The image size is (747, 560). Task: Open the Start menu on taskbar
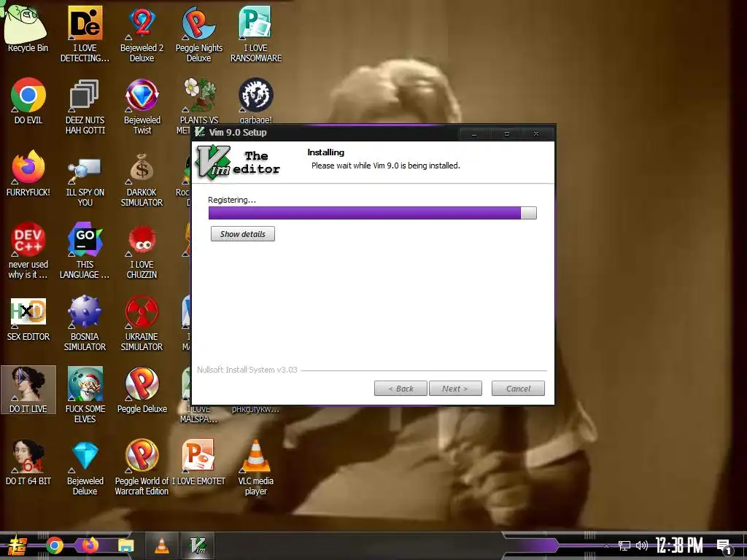(x=18, y=545)
